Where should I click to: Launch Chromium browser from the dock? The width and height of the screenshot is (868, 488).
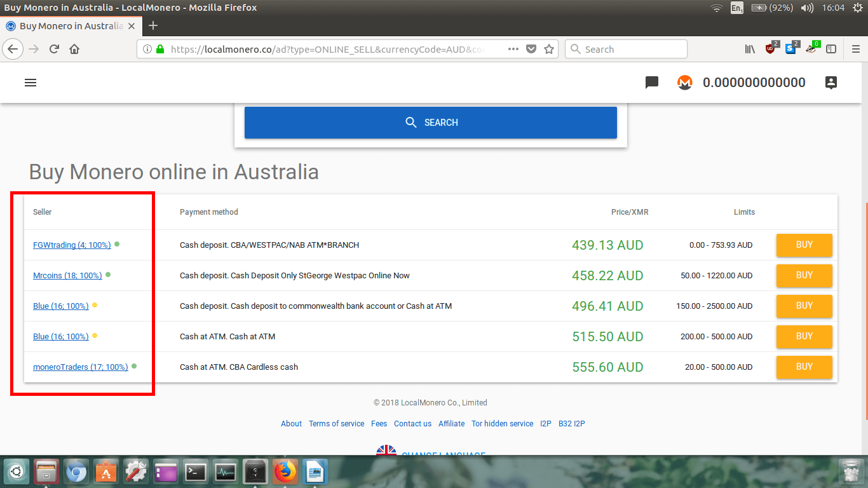pyautogui.click(x=76, y=472)
